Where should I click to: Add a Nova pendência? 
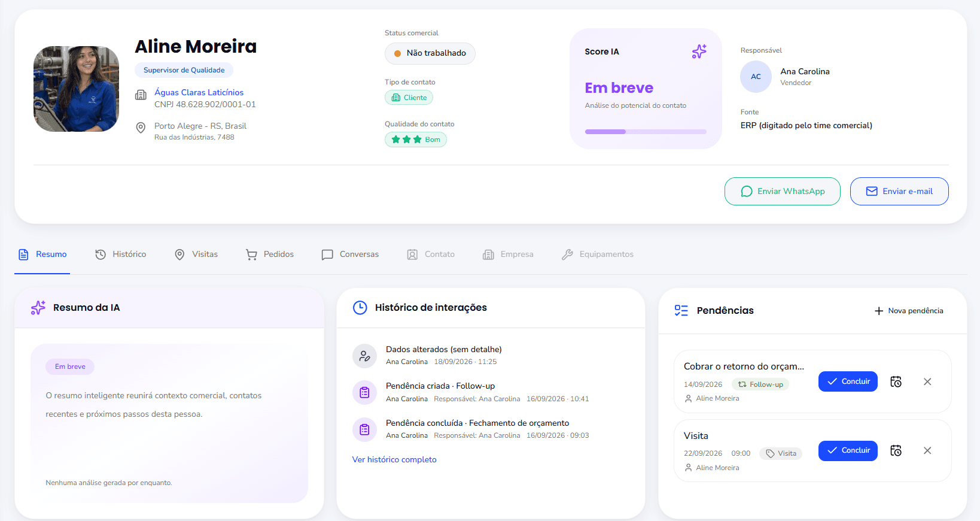pyautogui.click(x=909, y=311)
